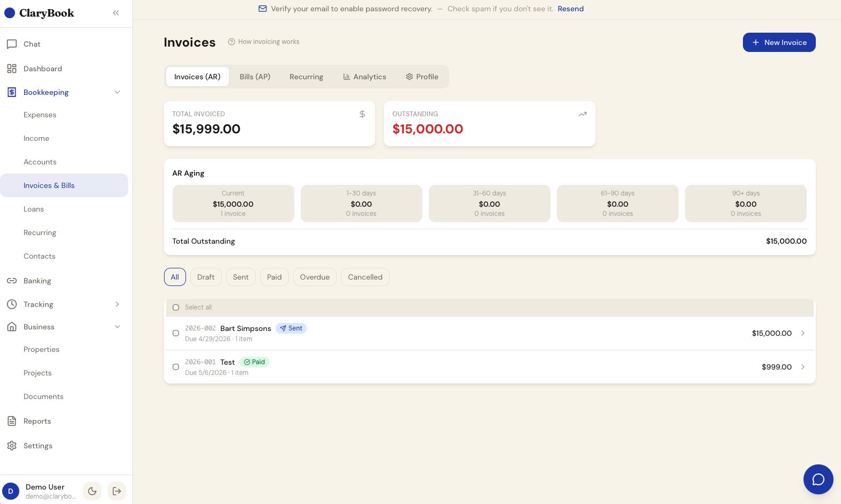Open Bart Simpsons invoice with its chevron
Screen dimensions: 841x504
[803, 333]
